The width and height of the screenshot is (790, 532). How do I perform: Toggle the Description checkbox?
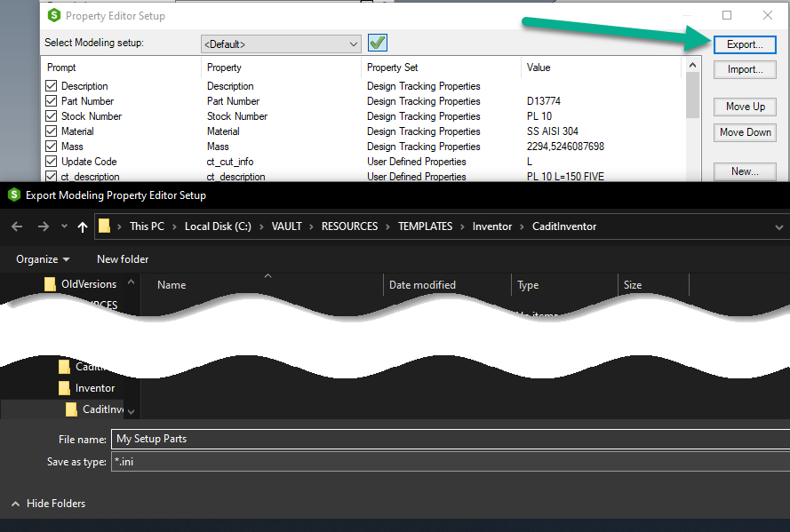tap(51, 85)
